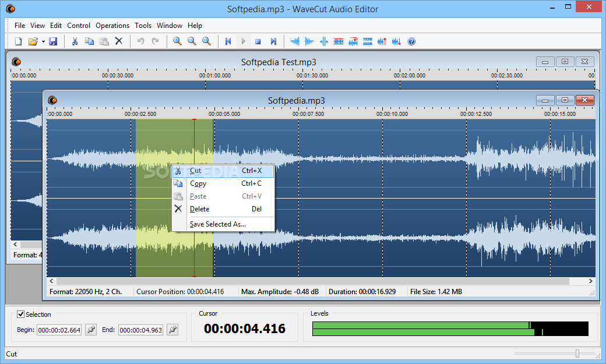Choose Cut from the context menu

pyautogui.click(x=223, y=171)
